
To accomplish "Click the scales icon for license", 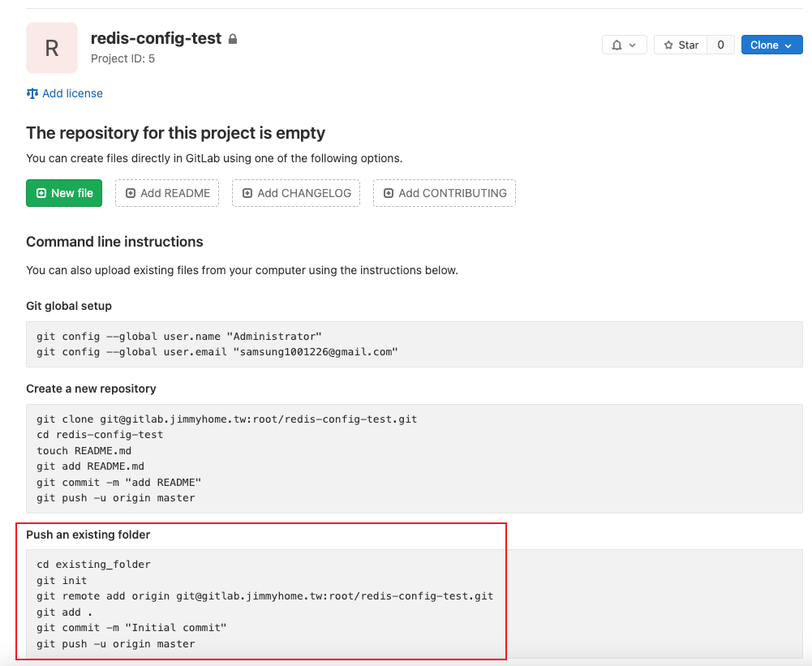I will (32, 93).
